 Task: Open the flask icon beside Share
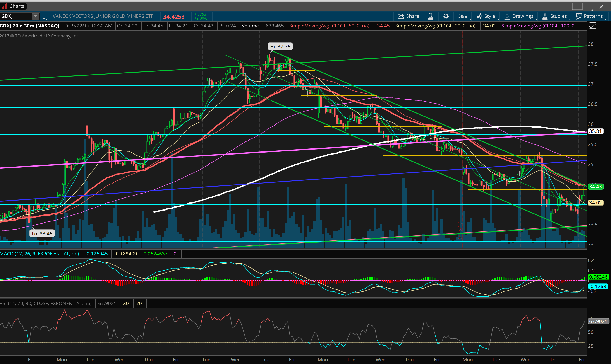click(x=430, y=16)
